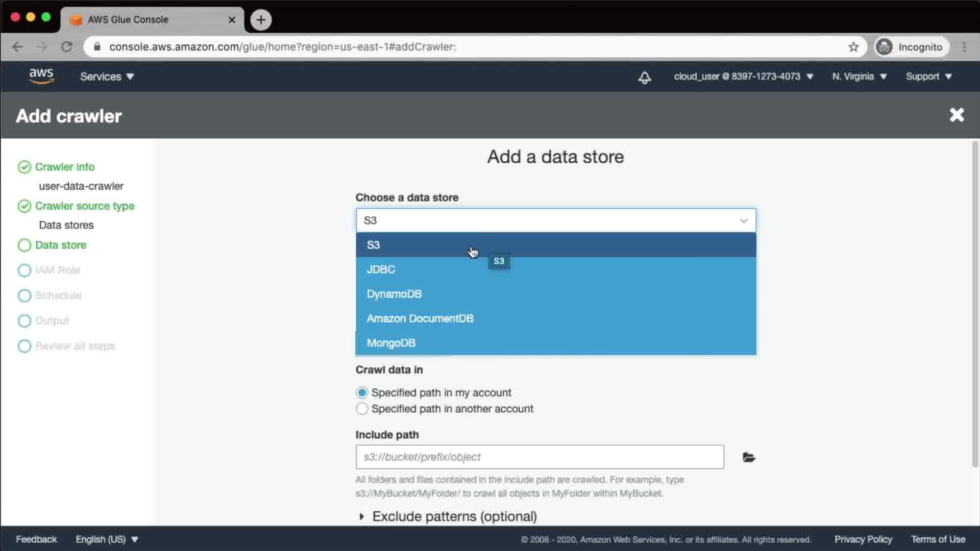Open a new browser tab with the plus icon
Screen dimensions: 980x551
261,20
